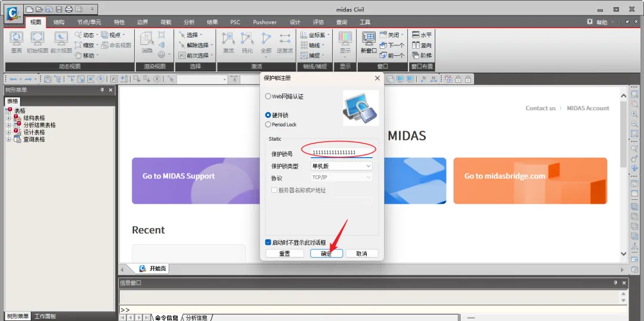Open the 保护锁类型 dropdown (单机版)
The width and height of the screenshot is (644, 321).
coord(342,166)
